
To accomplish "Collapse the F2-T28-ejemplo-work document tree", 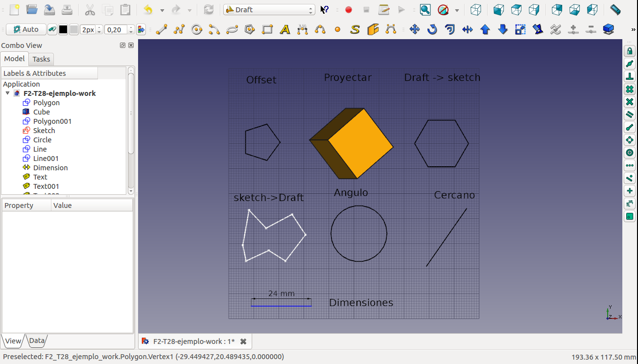I will point(8,93).
